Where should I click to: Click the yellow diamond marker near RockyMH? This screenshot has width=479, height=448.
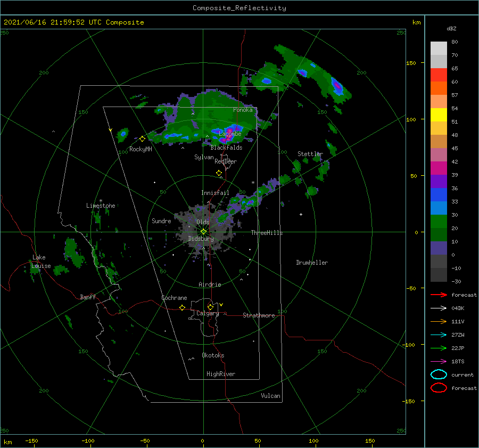pyautogui.click(x=142, y=139)
